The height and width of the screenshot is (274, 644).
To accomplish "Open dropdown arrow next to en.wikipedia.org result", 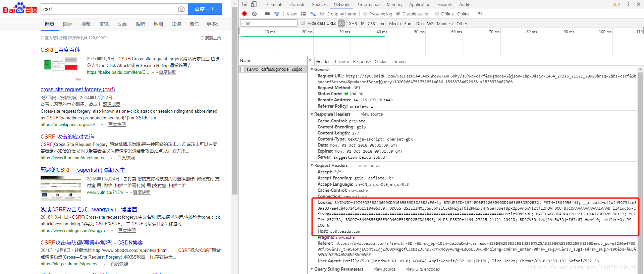I will tap(102, 125).
